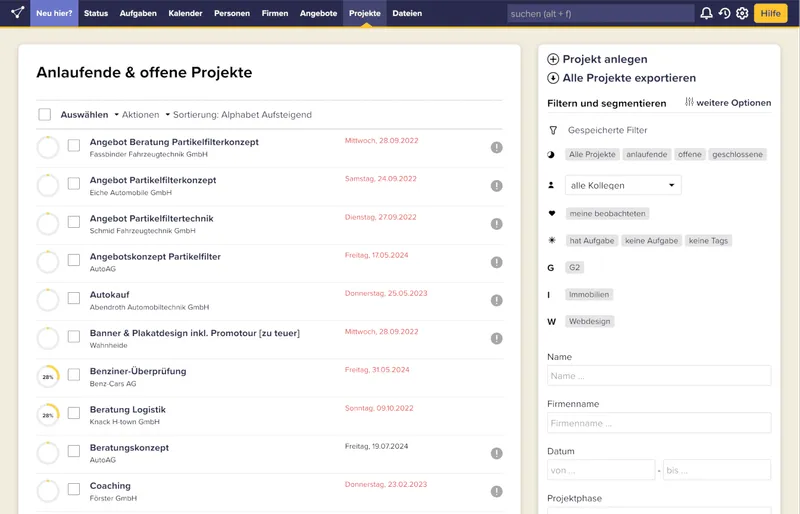Click the Datum von field
Viewport: 800px width, 514px height.
tap(601, 470)
